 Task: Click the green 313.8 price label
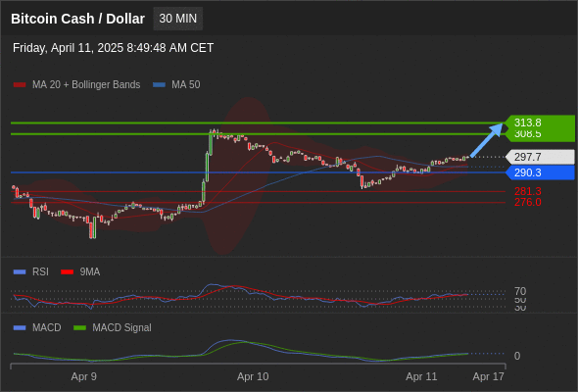tap(540, 122)
